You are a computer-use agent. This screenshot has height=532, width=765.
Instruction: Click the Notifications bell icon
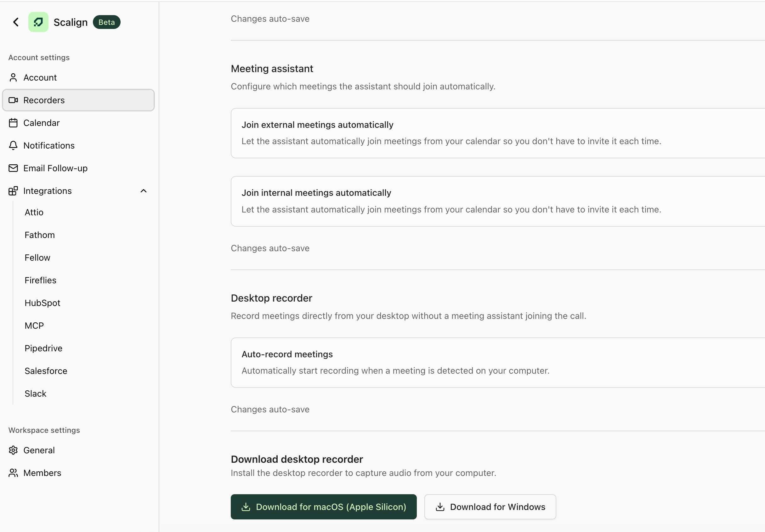13,145
